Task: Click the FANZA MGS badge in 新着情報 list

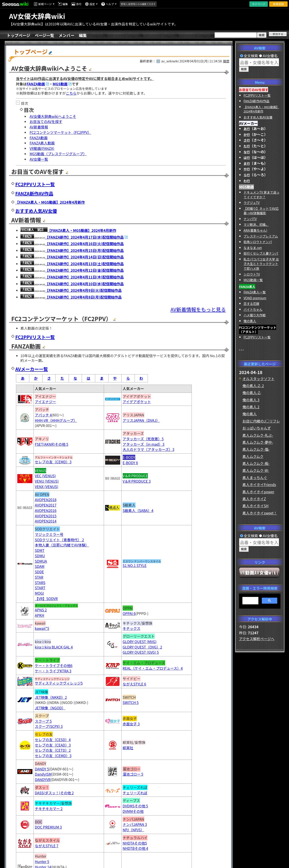Action: (34, 230)
